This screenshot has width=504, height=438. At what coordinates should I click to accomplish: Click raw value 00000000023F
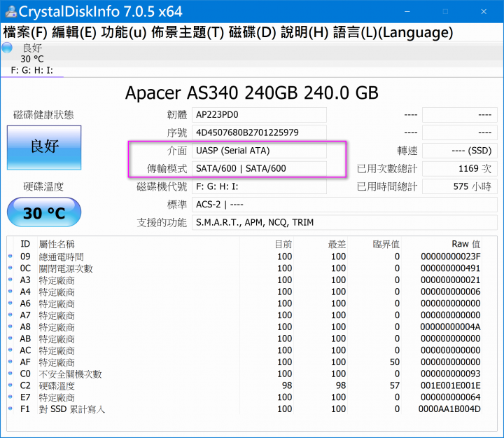(x=451, y=256)
